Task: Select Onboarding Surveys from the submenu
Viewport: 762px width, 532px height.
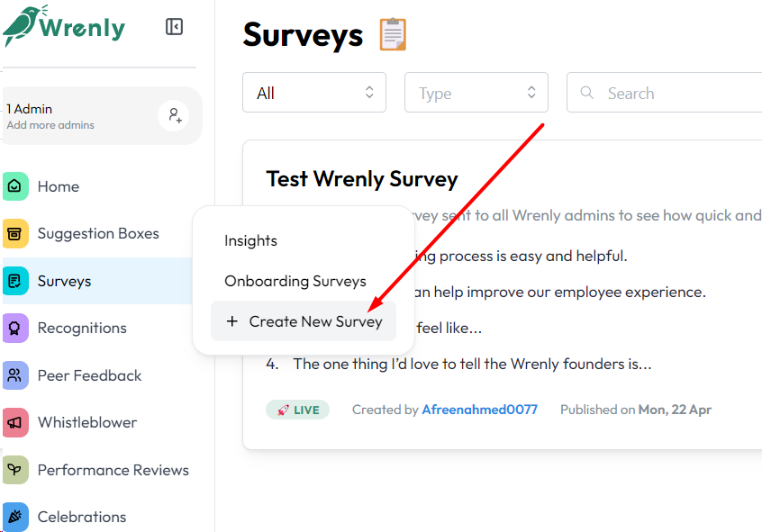Action: [x=295, y=282]
